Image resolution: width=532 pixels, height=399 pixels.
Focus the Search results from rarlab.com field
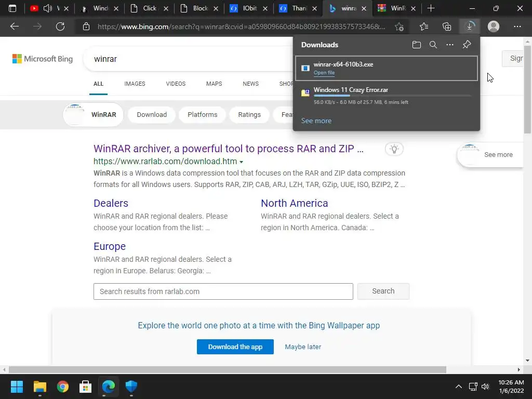pyautogui.click(x=223, y=291)
